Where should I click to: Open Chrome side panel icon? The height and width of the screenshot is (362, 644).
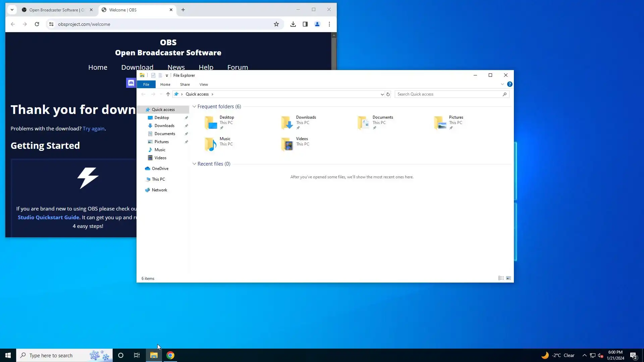point(305,24)
